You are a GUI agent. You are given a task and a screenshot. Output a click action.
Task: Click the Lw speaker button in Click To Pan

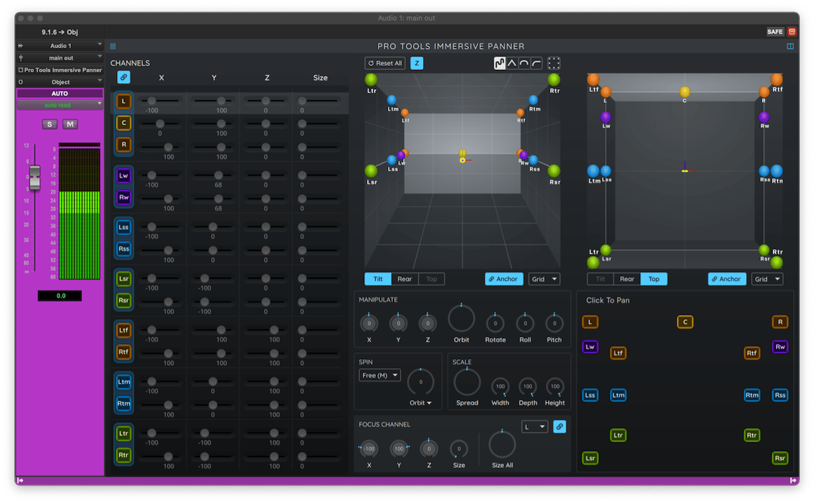(590, 347)
